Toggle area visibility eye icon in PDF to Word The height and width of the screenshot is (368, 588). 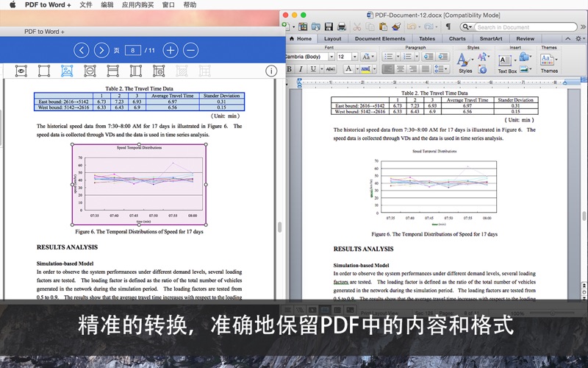[x=21, y=71]
